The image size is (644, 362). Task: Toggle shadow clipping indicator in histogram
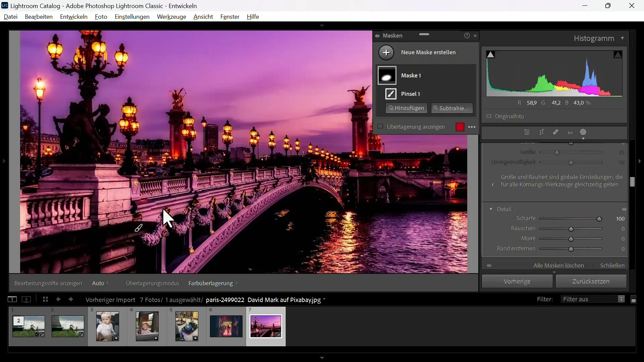pyautogui.click(x=491, y=55)
